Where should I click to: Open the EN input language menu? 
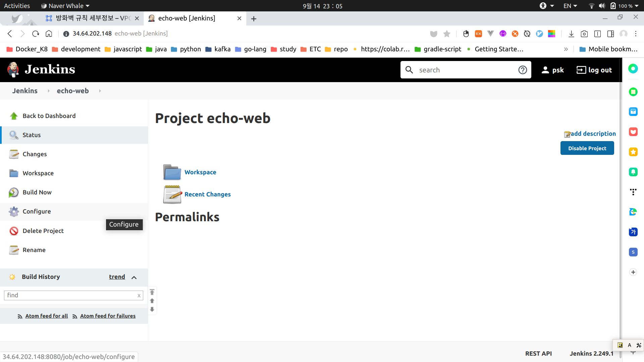pyautogui.click(x=570, y=6)
